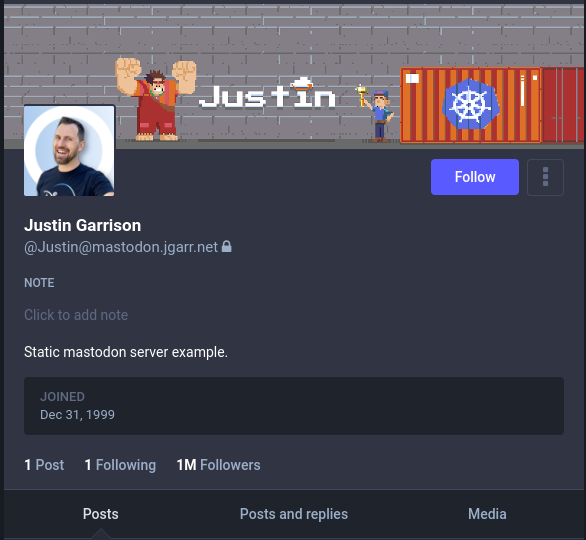The height and width of the screenshot is (540, 586).
Task: Switch to the Media tab
Action: (487, 514)
